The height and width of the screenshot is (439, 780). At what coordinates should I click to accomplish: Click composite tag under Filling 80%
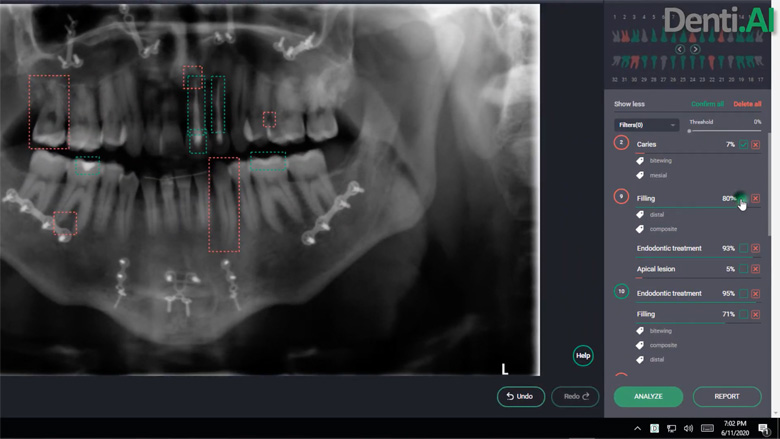click(663, 229)
